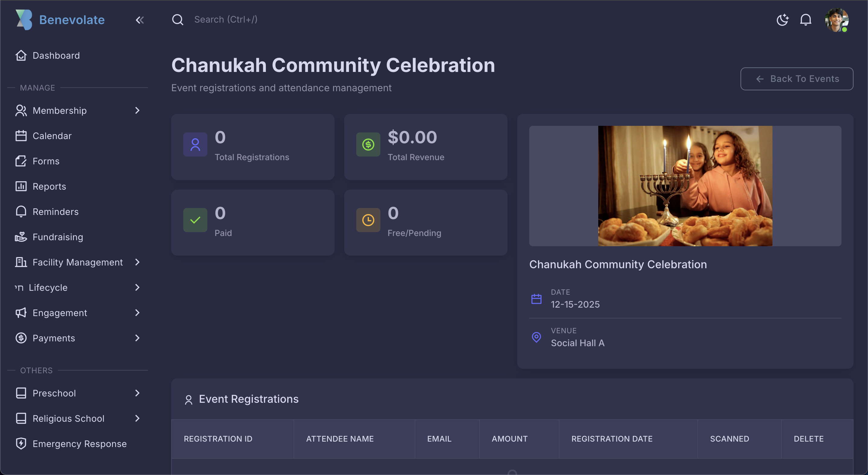
Task: Click the Back To Events button
Action: click(x=797, y=79)
